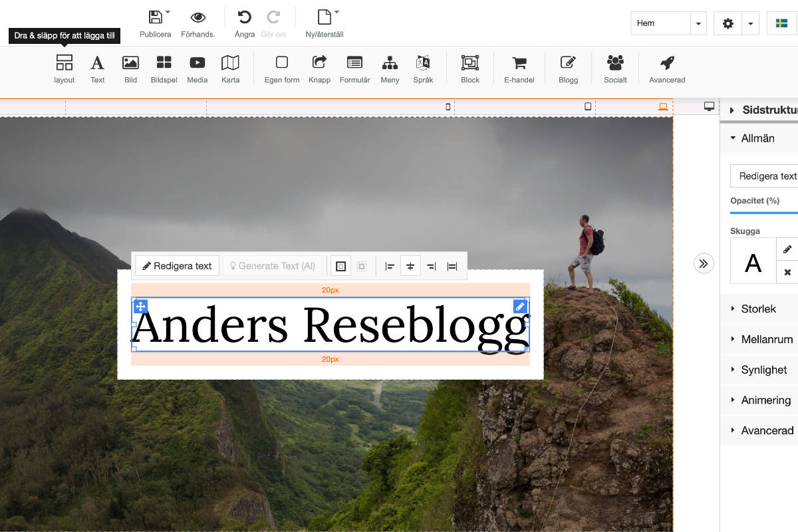The width and height of the screenshot is (798, 532).
Task: Open the settings gear button
Action: click(728, 23)
